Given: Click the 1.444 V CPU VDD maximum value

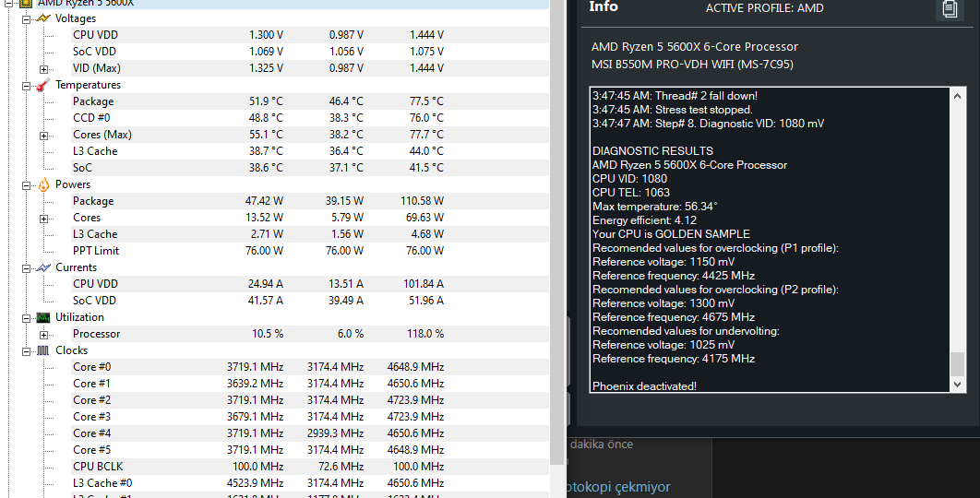Looking at the screenshot, I should pos(426,35).
